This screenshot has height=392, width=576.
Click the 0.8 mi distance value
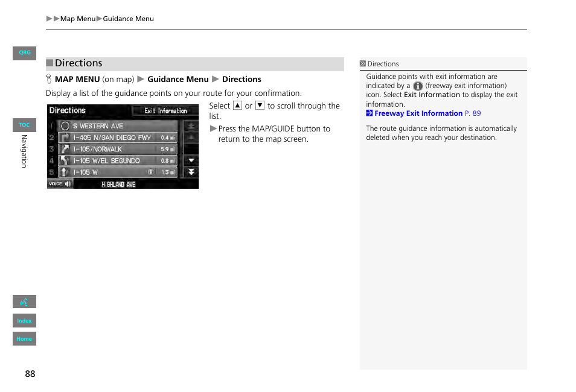coord(167,160)
